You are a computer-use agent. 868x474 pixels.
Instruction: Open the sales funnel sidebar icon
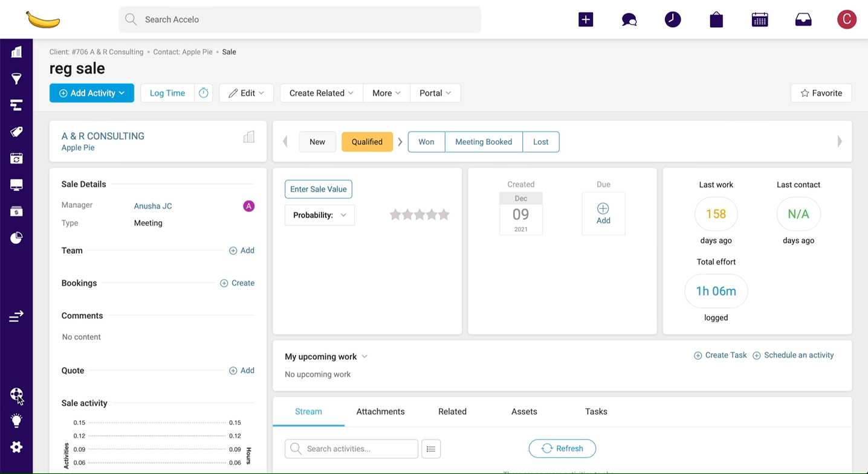click(16, 78)
